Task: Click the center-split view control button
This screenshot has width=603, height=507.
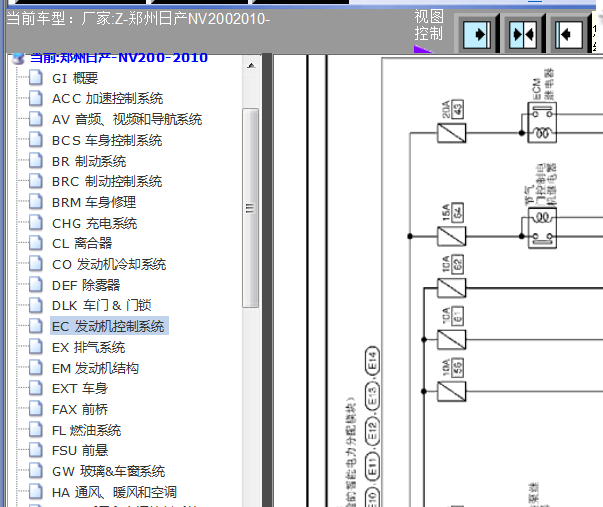Action: pos(523,35)
